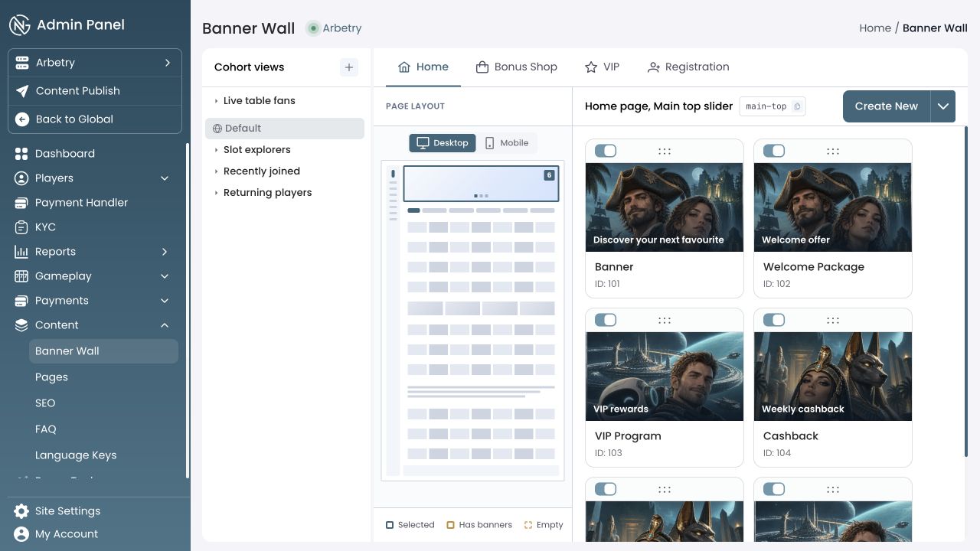Turn off the Cashback banner toggle
This screenshot has width=980, height=551.
[x=774, y=320]
